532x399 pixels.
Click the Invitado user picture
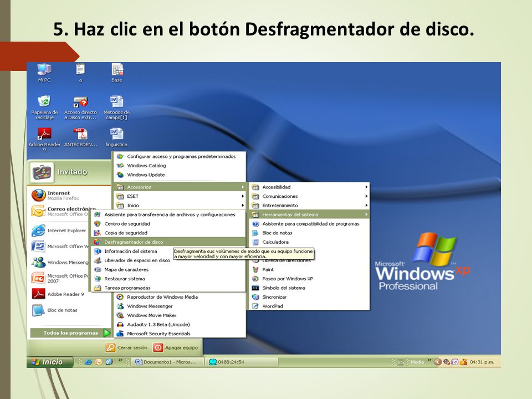point(42,172)
